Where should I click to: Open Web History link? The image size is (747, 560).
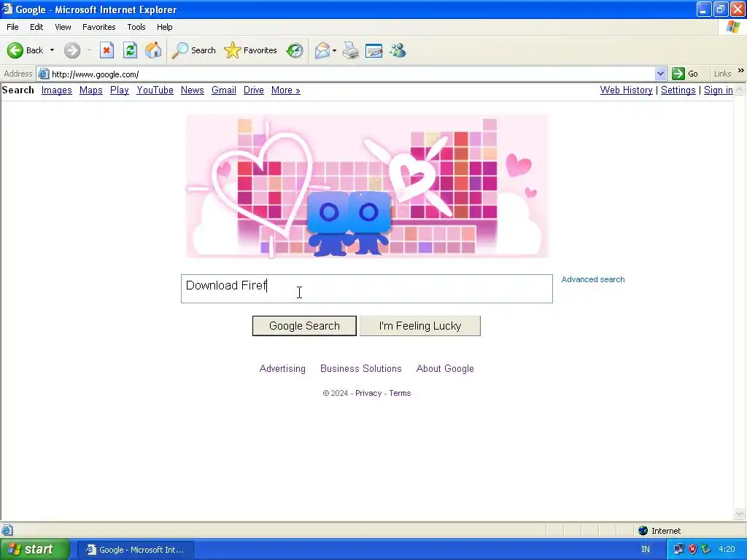coord(626,90)
